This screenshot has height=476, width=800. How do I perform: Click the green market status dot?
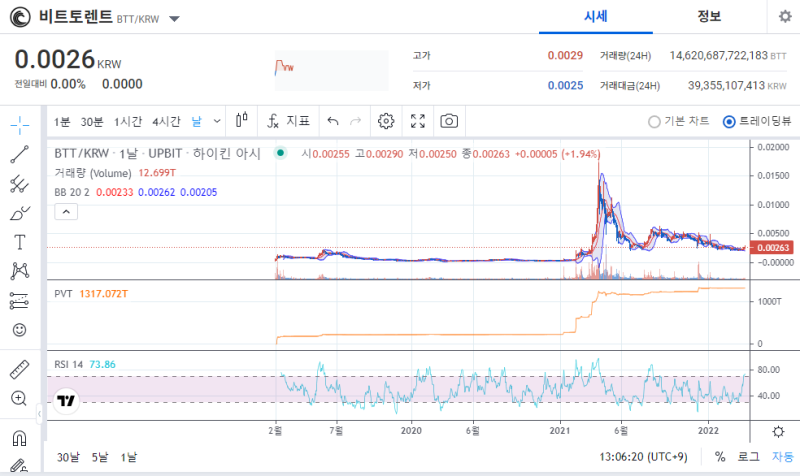[x=280, y=153]
